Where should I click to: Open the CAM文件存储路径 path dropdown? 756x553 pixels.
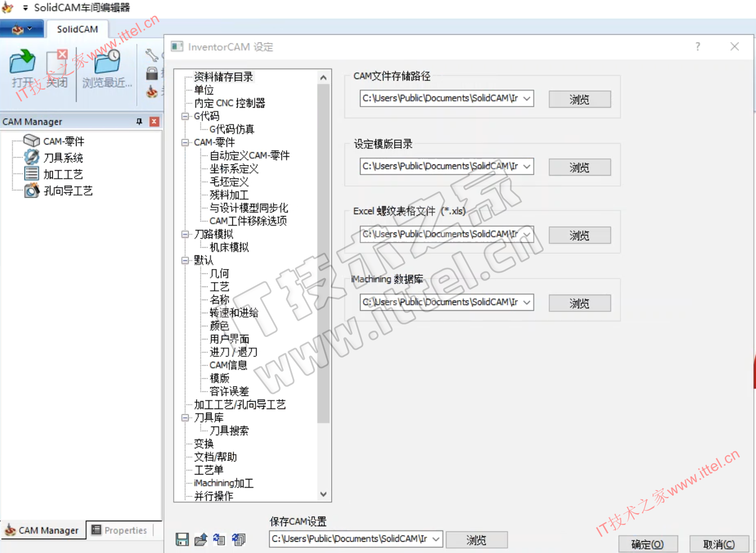(527, 98)
